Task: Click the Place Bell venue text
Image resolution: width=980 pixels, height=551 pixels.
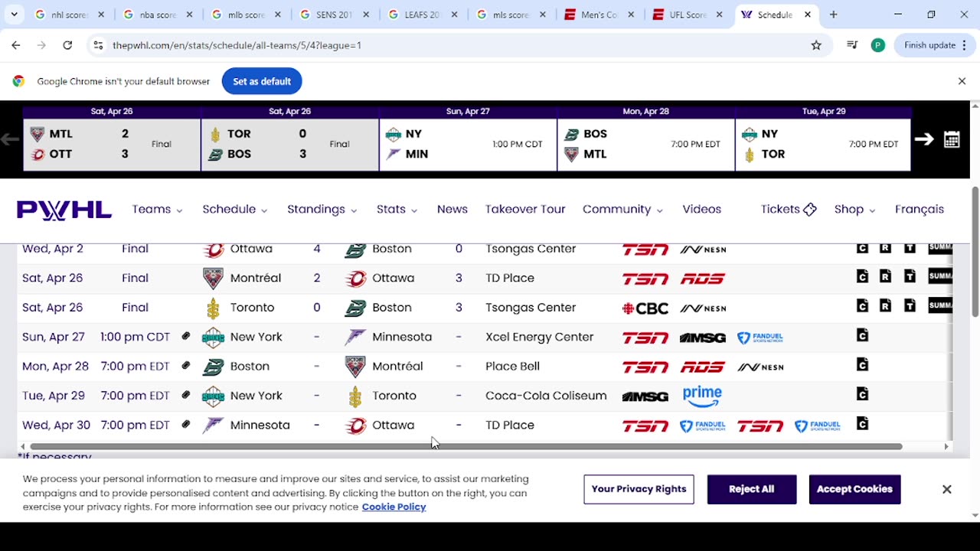Action: coord(512,366)
